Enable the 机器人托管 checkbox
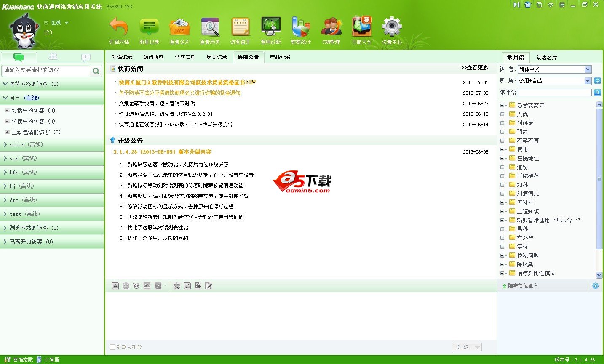 tap(112, 347)
